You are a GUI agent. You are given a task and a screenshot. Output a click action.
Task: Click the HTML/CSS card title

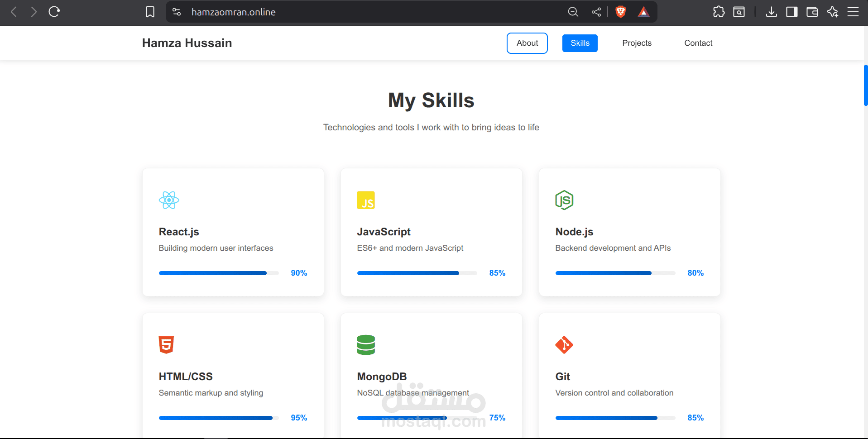coord(186,377)
